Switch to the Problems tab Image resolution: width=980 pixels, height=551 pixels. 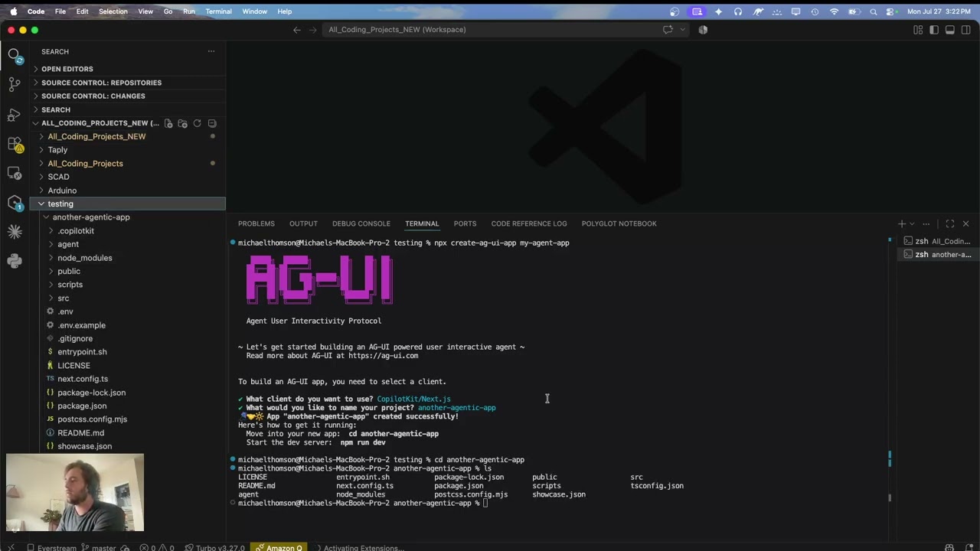[256, 223]
